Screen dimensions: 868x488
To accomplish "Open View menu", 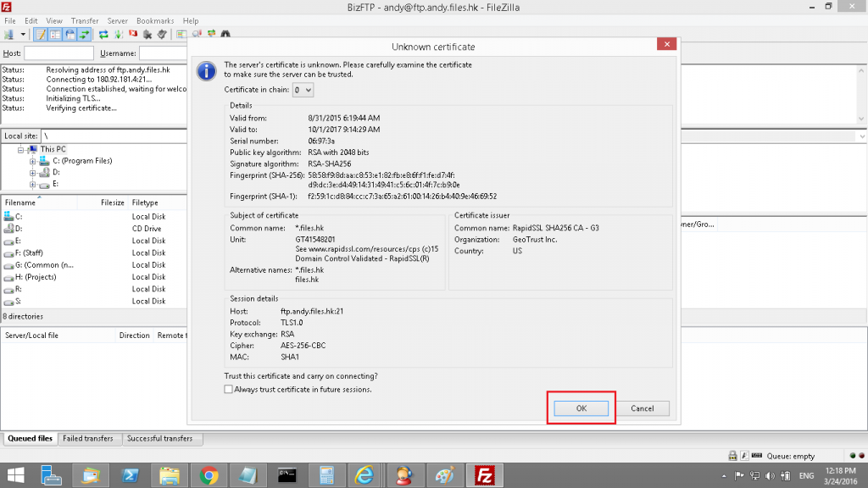I will 53,21.
